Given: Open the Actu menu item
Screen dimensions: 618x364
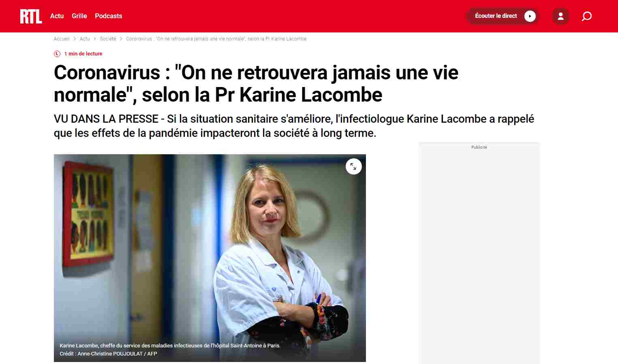Looking at the screenshot, I should 57,16.
